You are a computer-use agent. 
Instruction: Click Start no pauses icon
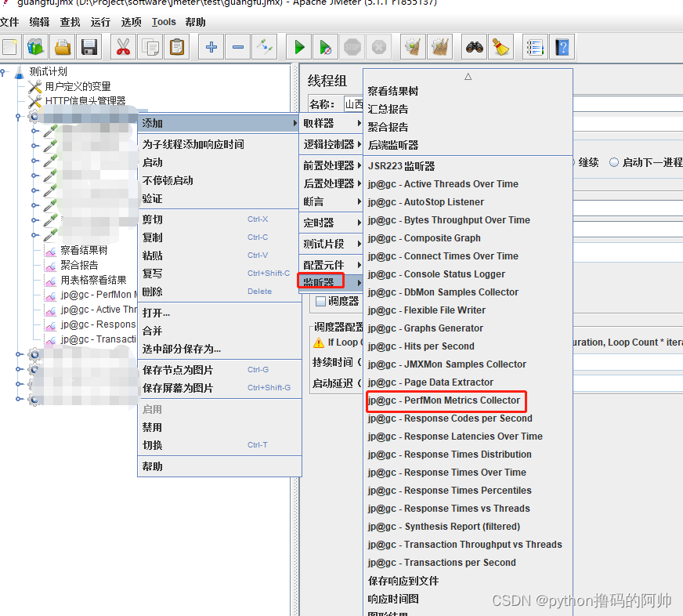point(325,47)
